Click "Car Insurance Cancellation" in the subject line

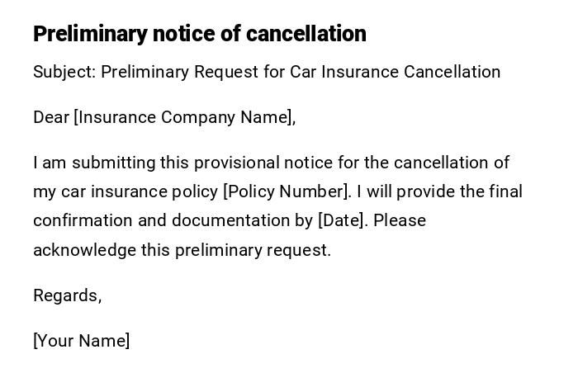tap(395, 72)
